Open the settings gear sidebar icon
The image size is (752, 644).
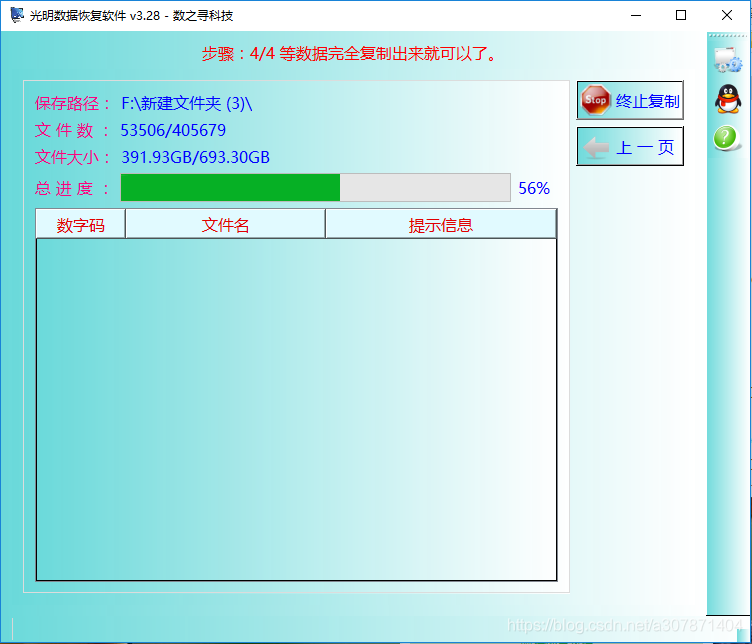click(x=728, y=60)
